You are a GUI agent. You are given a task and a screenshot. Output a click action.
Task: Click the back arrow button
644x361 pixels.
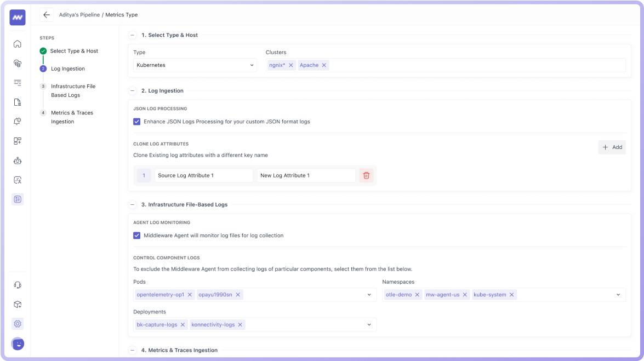pyautogui.click(x=47, y=15)
